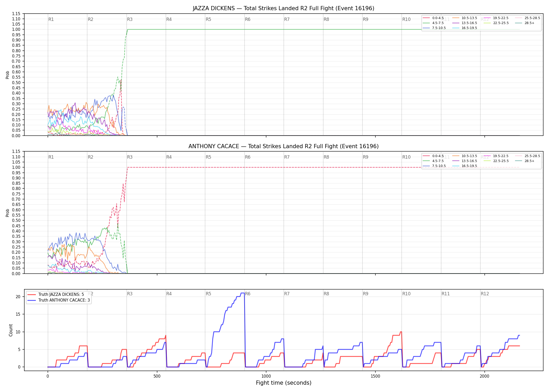Click the R11 round label in the Count chart
The height and width of the screenshot is (392, 549).
pyautogui.click(x=446, y=294)
